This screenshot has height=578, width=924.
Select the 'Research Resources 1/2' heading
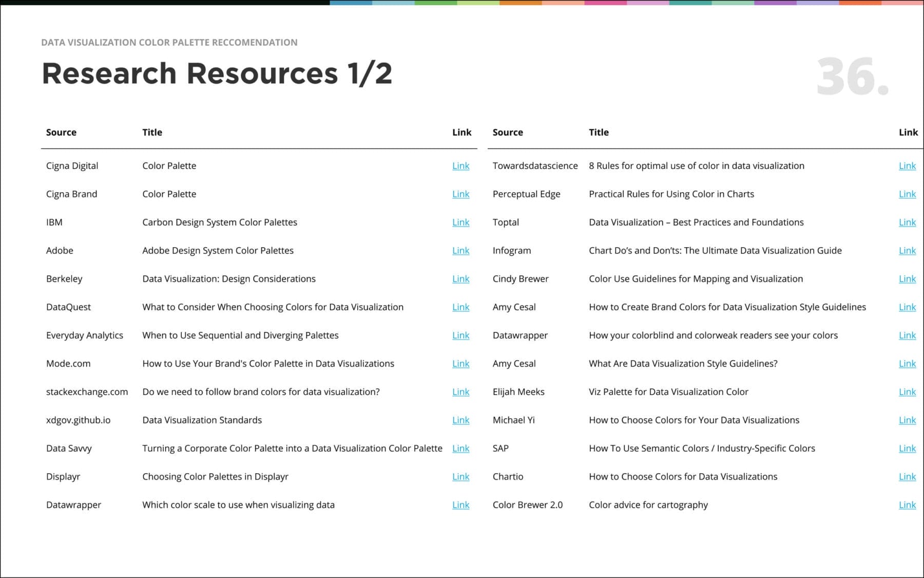point(217,73)
